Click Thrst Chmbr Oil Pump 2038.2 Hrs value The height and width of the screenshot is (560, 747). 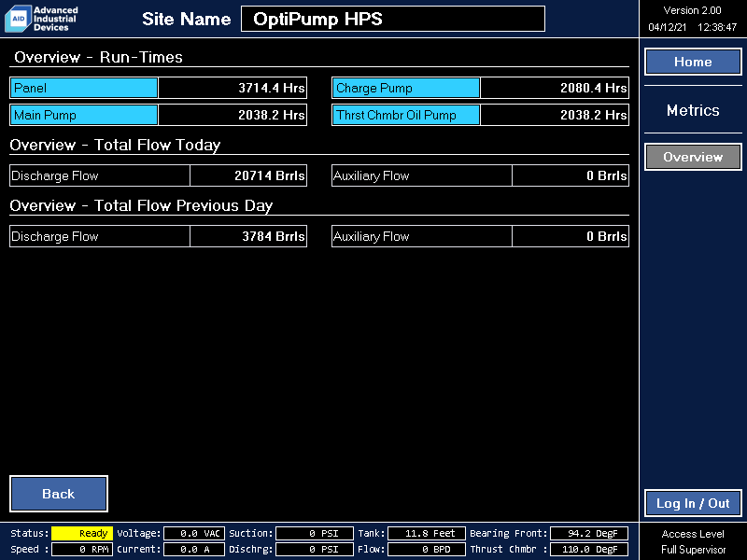(x=555, y=115)
